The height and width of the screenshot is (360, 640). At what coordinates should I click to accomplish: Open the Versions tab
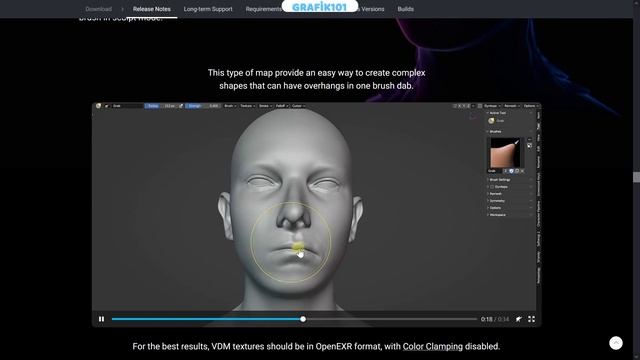(x=372, y=9)
